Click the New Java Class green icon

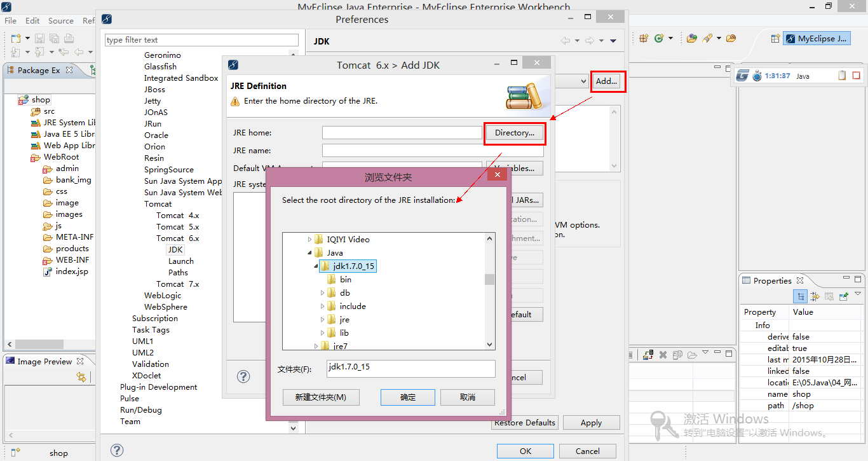[659, 39]
